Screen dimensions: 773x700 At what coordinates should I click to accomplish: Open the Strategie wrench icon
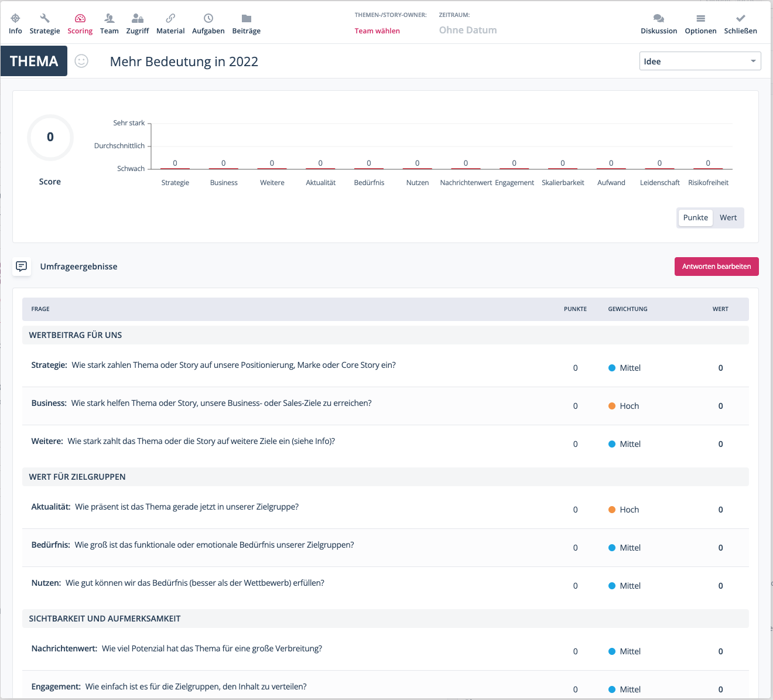[45, 19]
